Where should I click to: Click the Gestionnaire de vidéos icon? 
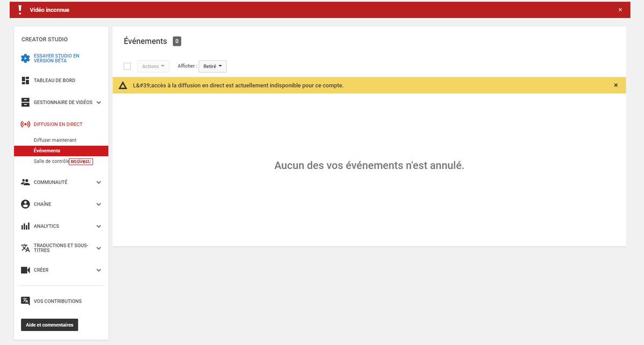click(25, 102)
